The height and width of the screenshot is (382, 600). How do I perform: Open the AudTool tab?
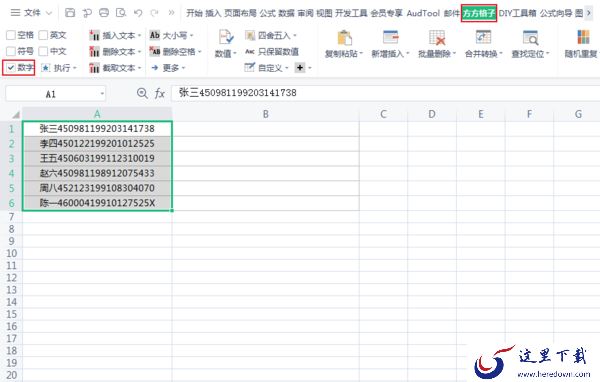coord(423,13)
